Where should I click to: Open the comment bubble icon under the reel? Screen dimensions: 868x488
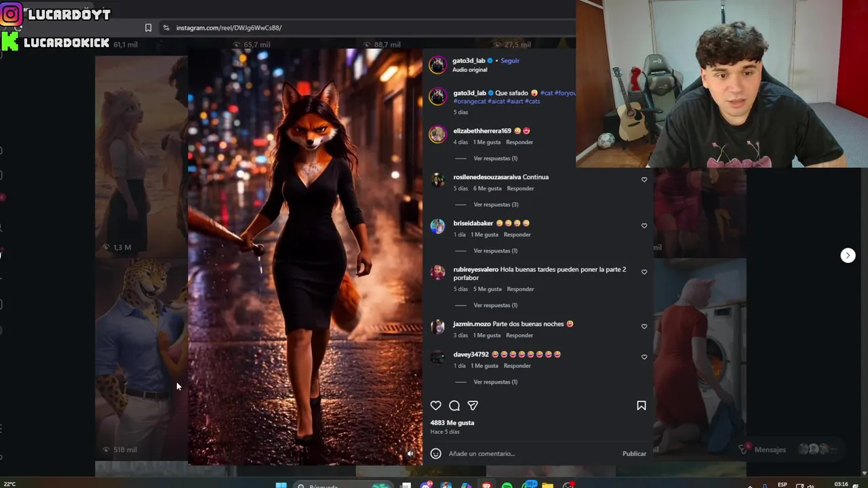pyautogui.click(x=454, y=405)
